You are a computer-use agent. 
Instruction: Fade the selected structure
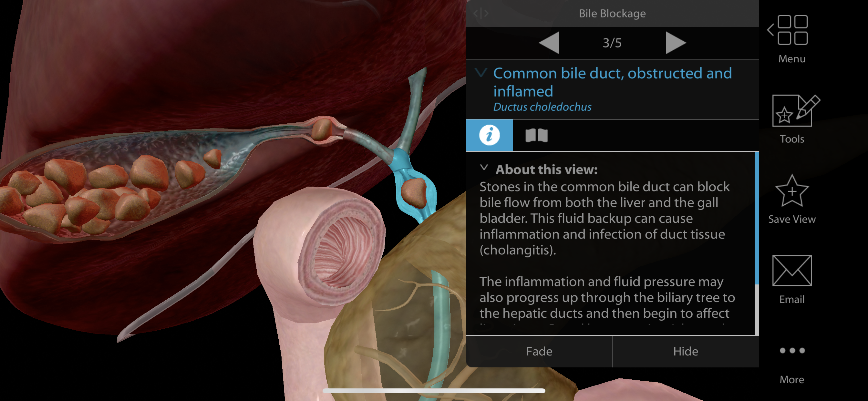[539, 351]
